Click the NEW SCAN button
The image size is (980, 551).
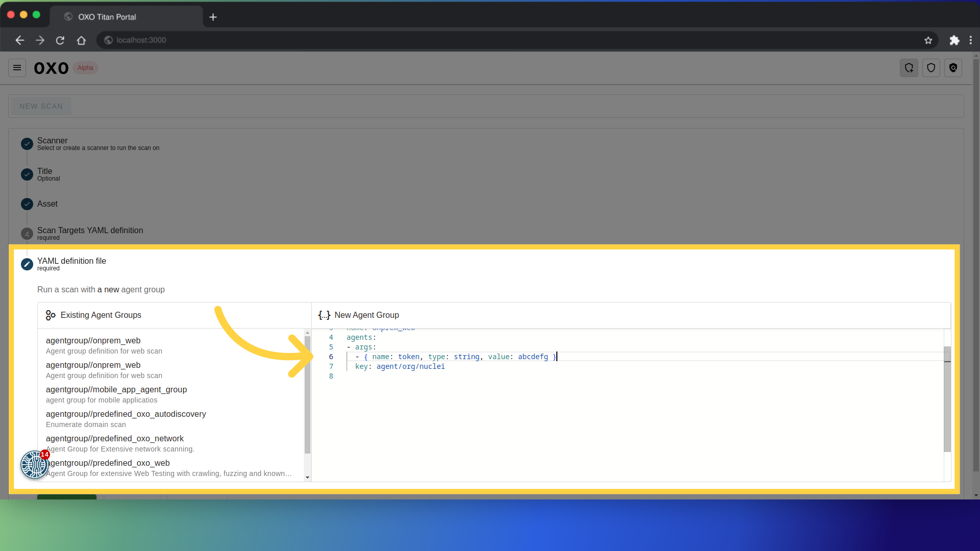pos(41,106)
